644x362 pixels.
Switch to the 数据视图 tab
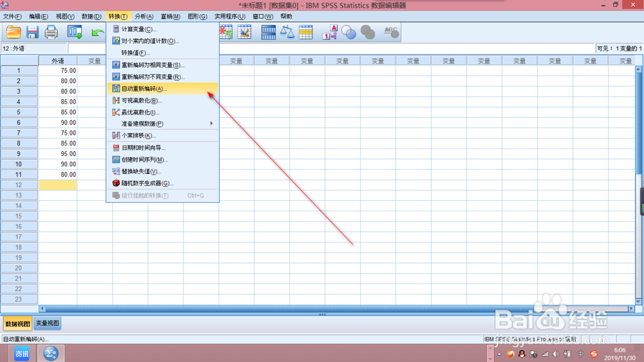pos(17,324)
